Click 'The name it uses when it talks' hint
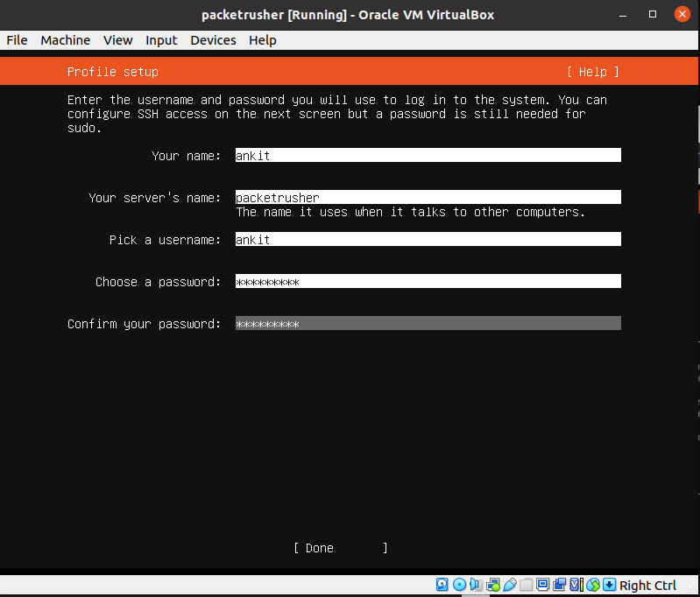The height and width of the screenshot is (597, 700). 410,212
